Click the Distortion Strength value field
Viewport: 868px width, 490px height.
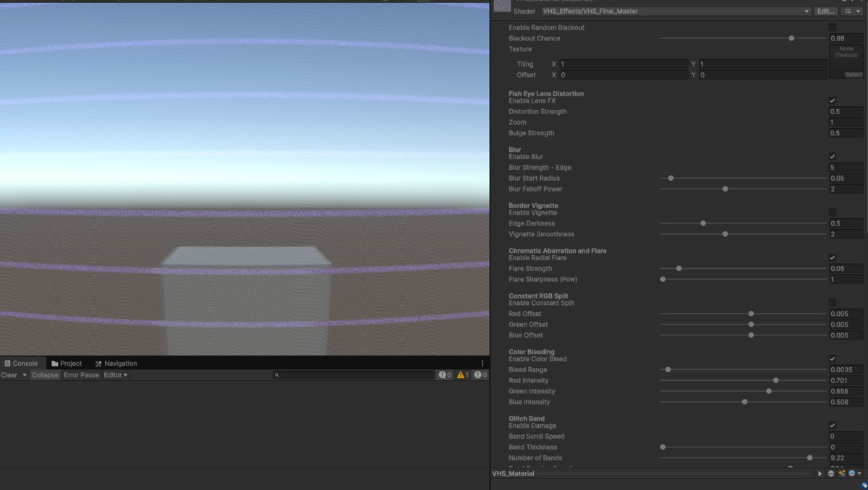(846, 112)
